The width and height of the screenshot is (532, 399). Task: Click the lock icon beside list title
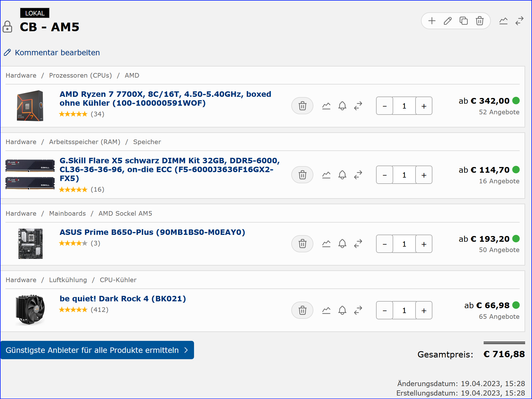(x=7, y=27)
